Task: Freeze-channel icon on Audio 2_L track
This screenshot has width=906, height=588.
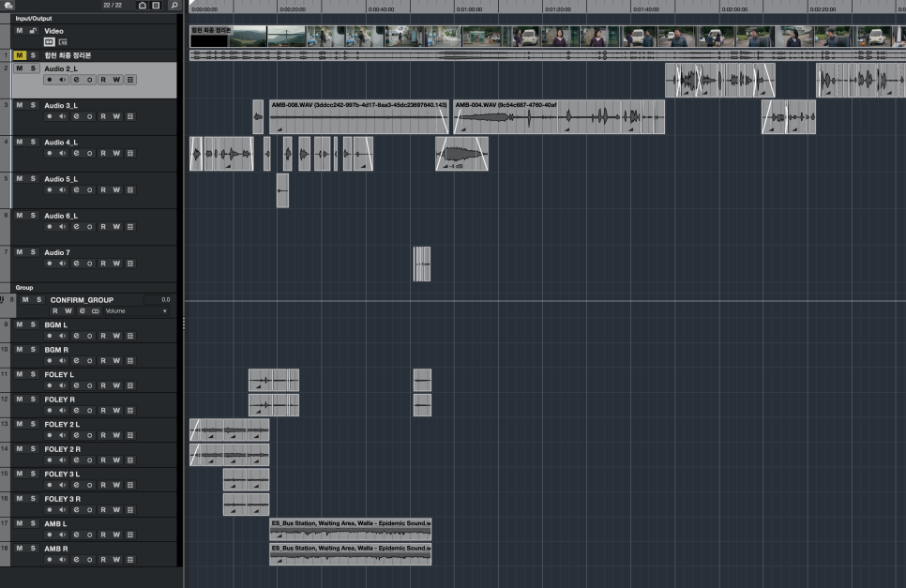Action: click(89, 80)
